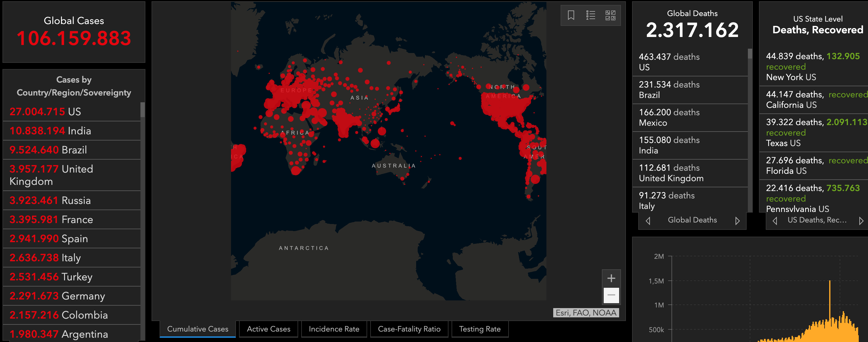Switch to Active Cases tab
Screen dimensions: 868x342
(x=269, y=329)
